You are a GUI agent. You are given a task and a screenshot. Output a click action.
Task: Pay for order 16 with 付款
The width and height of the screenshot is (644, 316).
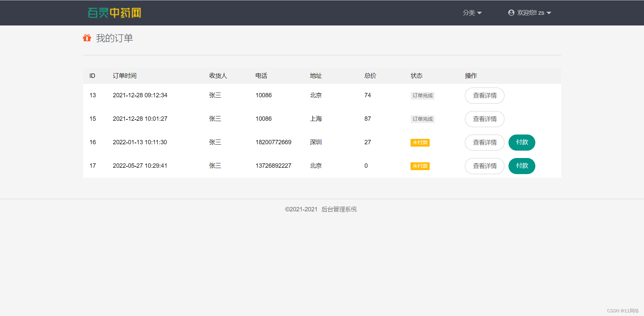pos(522,143)
